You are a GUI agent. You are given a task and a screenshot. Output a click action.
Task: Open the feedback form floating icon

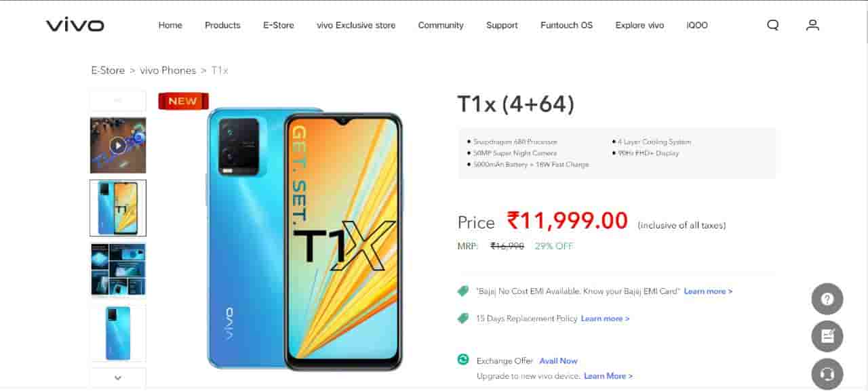827,336
